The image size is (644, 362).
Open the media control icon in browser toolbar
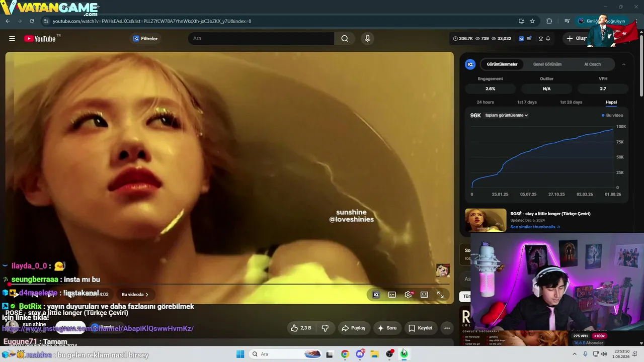[x=567, y=21]
